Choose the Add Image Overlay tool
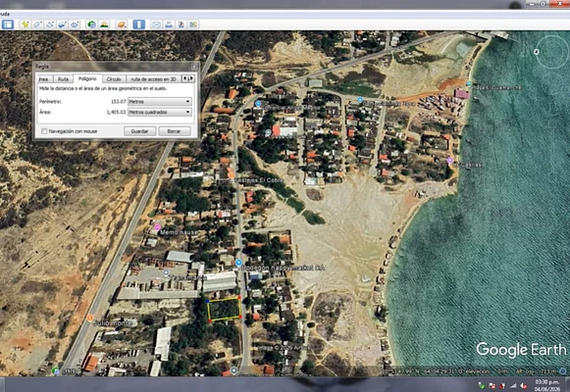The height and width of the screenshot is (392, 570). pos(62,24)
